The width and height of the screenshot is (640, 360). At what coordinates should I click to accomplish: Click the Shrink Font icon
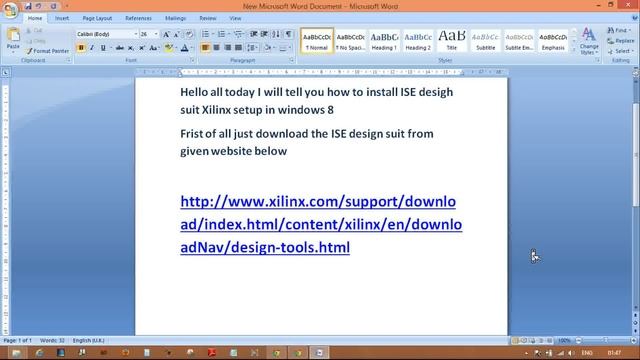(x=177, y=34)
